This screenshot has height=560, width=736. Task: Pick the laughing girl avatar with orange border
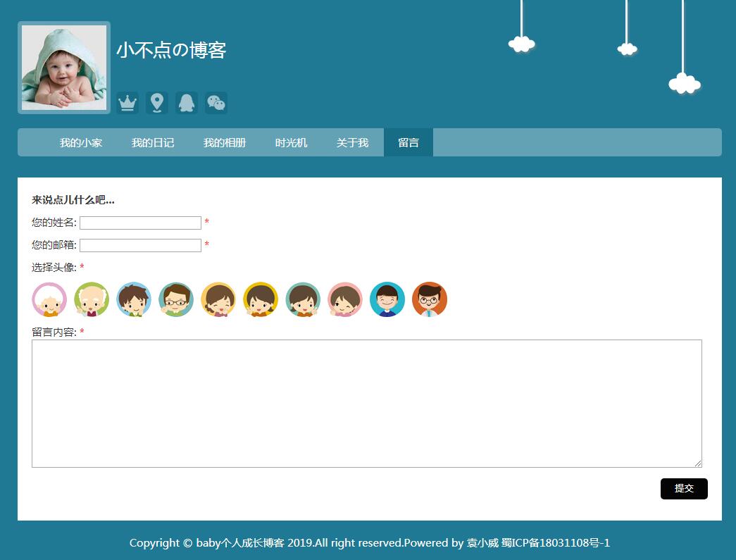(x=218, y=300)
